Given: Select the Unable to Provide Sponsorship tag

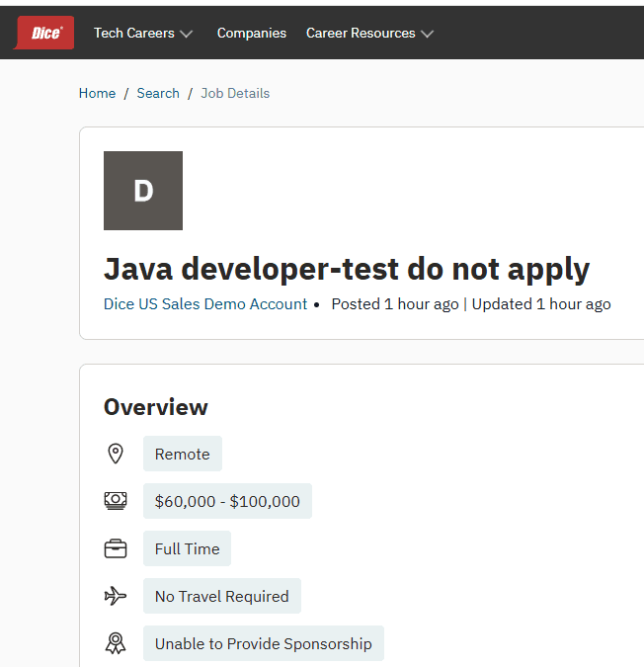Looking at the screenshot, I should click(x=264, y=643).
